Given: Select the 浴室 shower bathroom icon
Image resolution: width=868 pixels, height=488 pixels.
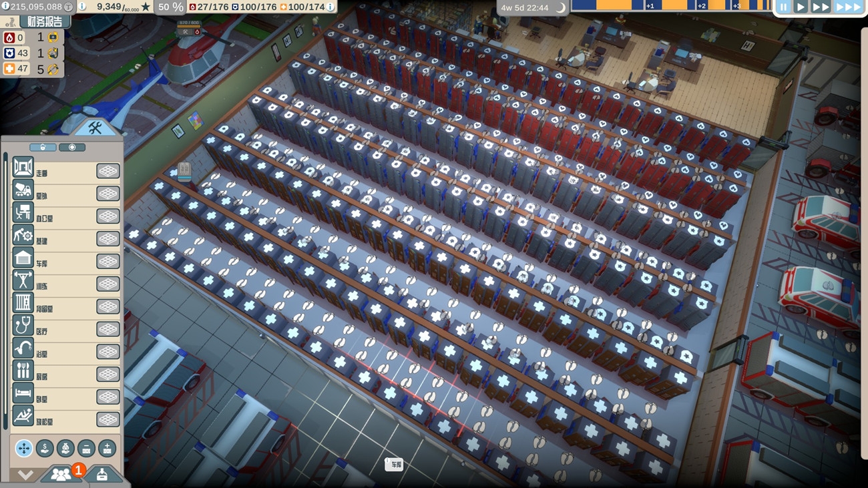Looking at the screenshot, I should click(x=23, y=348).
